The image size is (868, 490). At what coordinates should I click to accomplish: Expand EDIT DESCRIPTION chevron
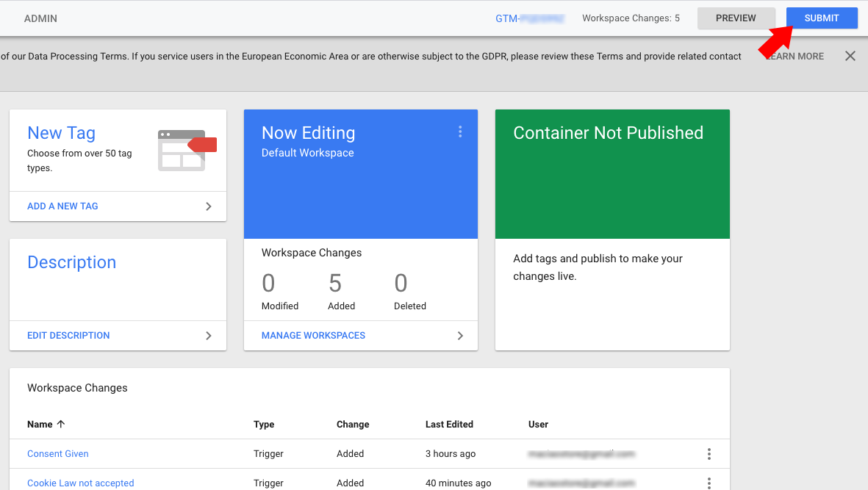click(208, 336)
